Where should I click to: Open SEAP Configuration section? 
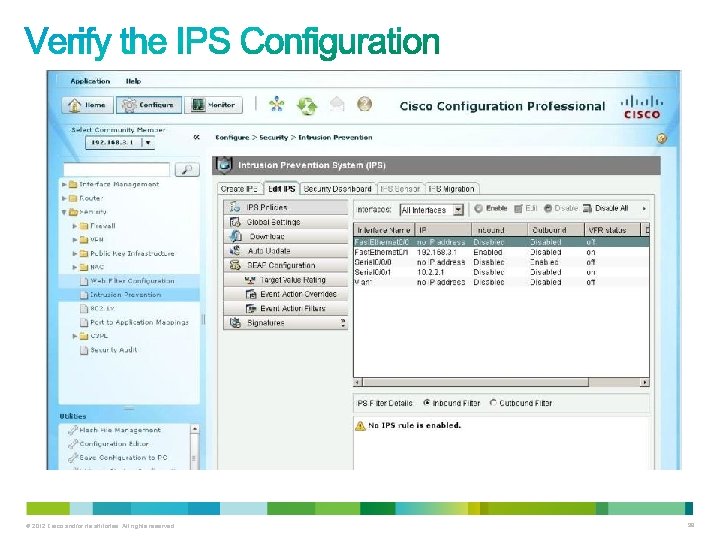click(286, 265)
